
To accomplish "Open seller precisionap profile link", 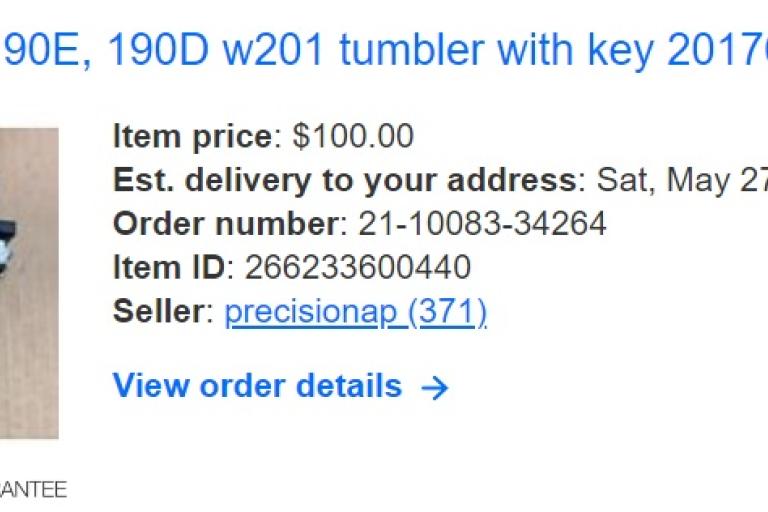I will click(x=315, y=312).
